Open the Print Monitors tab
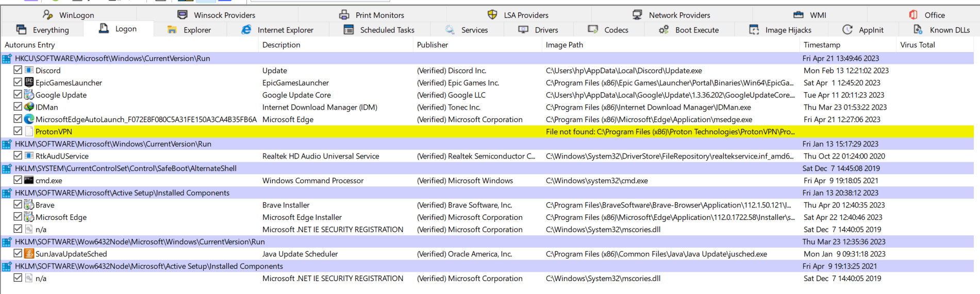 pos(372,15)
